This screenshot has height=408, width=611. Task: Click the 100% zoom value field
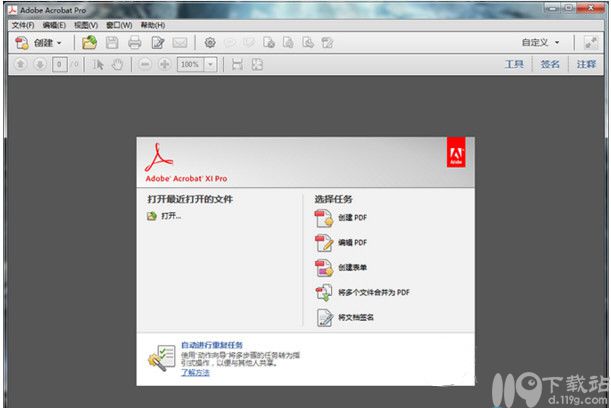pyautogui.click(x=191, y=64)
